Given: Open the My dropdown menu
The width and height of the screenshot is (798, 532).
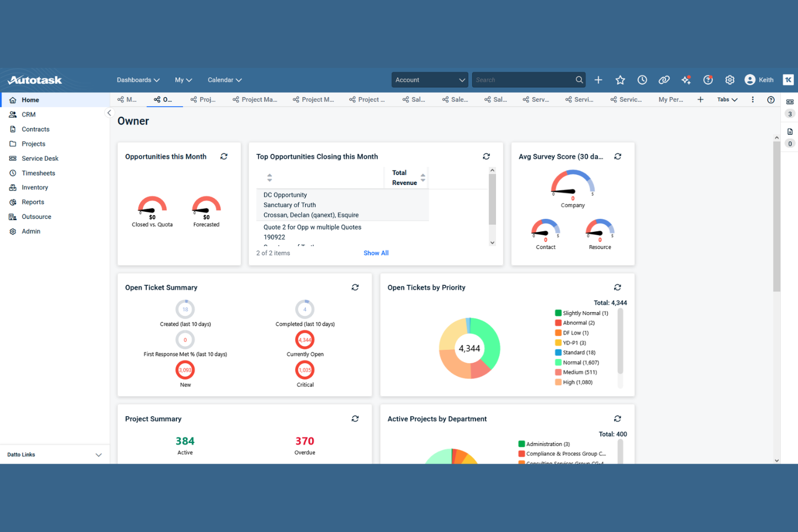Looking at the screenshot, I should click(x=183, y=80).
